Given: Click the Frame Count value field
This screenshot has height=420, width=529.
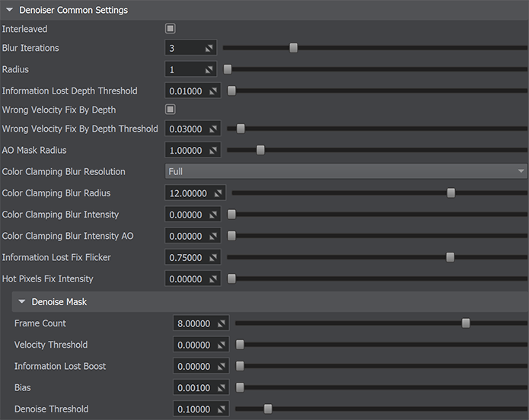Looking at the screenshot, I should click(201, 323).
